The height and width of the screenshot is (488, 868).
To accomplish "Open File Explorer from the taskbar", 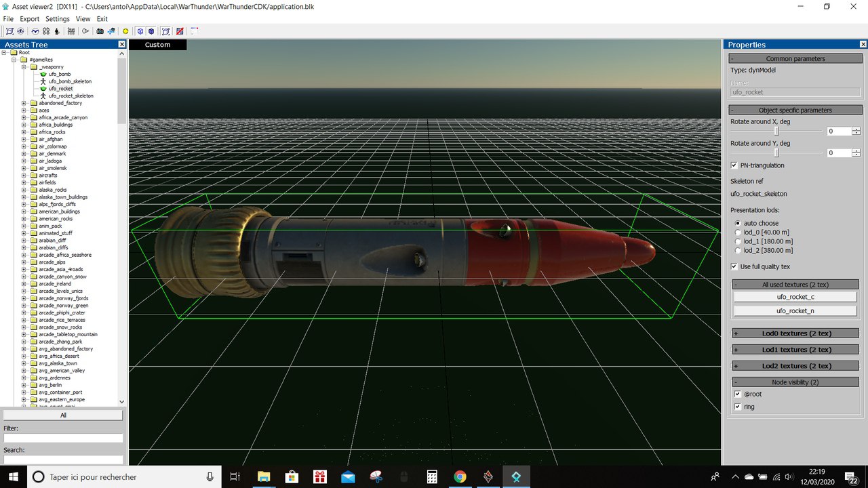I will click(x=263, y=476).
